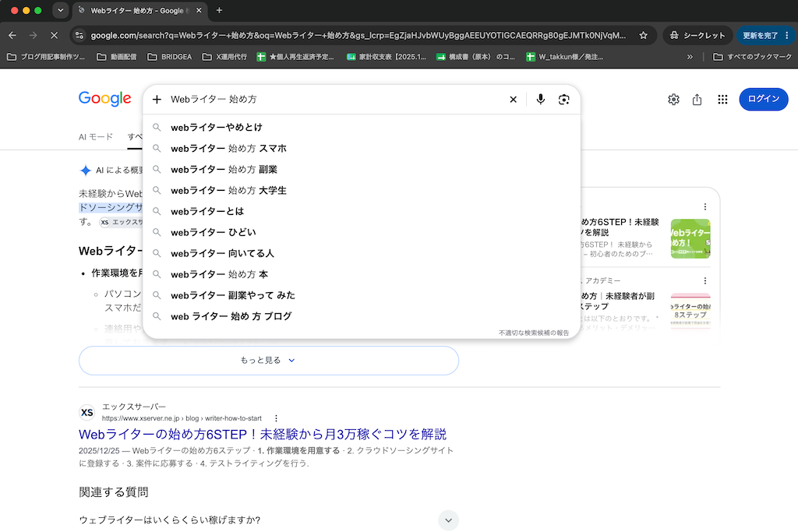Open site information icon in address bar
Image resolution: width=798 pixels, height=532 pixels.
click(x=79, y=35)
